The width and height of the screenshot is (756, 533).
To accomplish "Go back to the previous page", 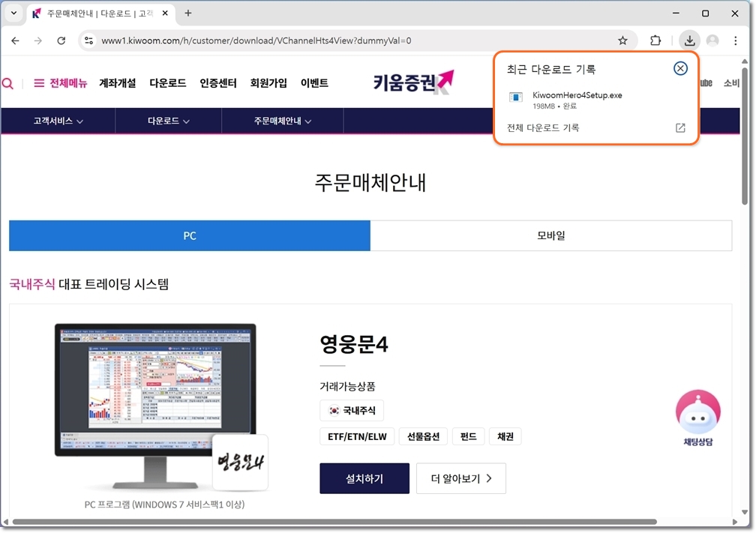I will click(16, 40).
